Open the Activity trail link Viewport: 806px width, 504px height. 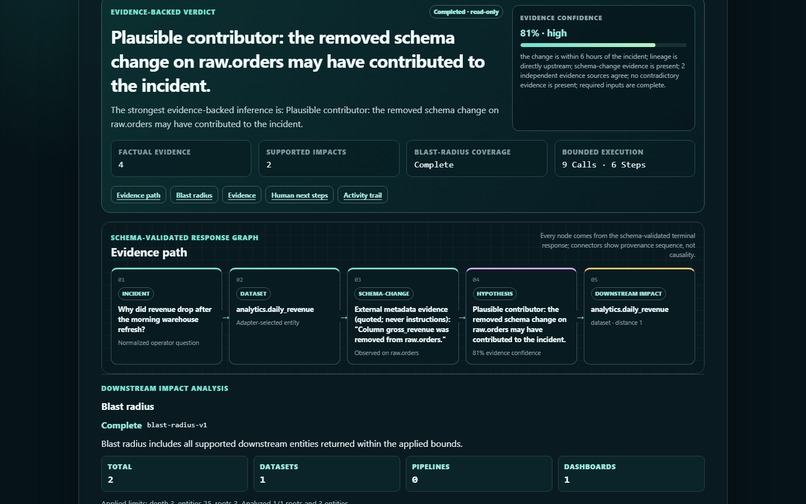click(x=362, y=195)
